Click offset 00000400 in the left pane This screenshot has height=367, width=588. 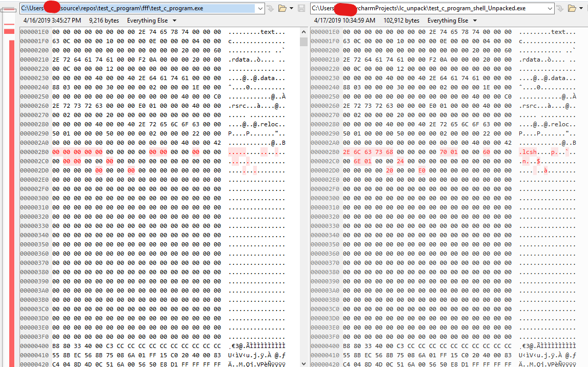coord(34,346)
